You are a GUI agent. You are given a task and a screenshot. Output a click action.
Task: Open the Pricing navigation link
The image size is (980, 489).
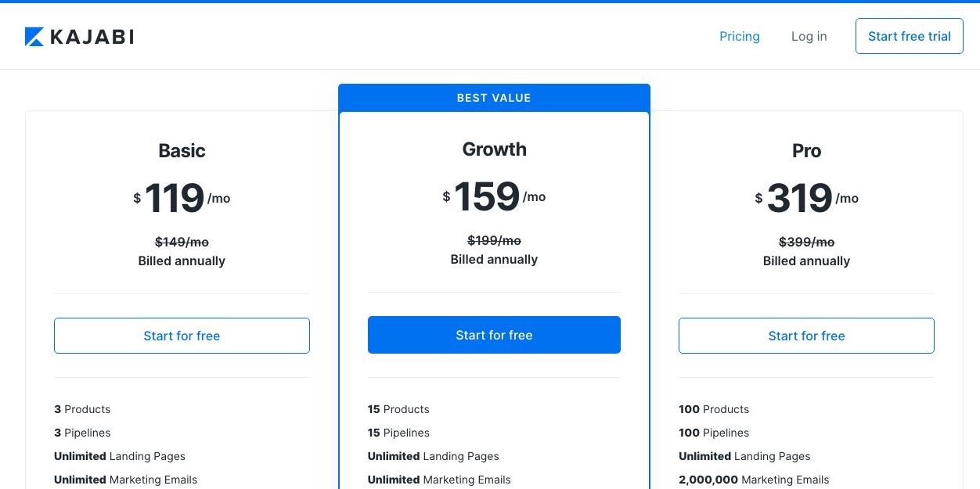740,36
